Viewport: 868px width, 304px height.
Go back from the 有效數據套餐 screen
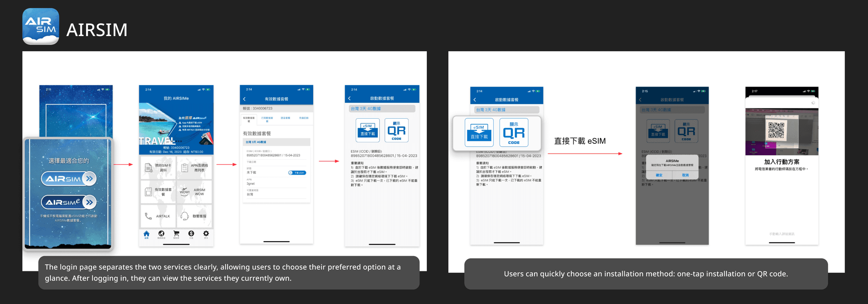tap(245, 99)
